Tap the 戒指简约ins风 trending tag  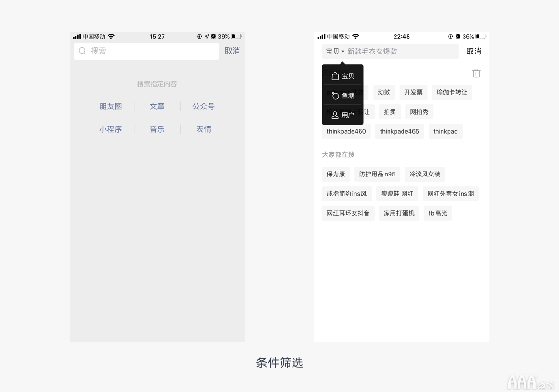[x=347, y=194]
